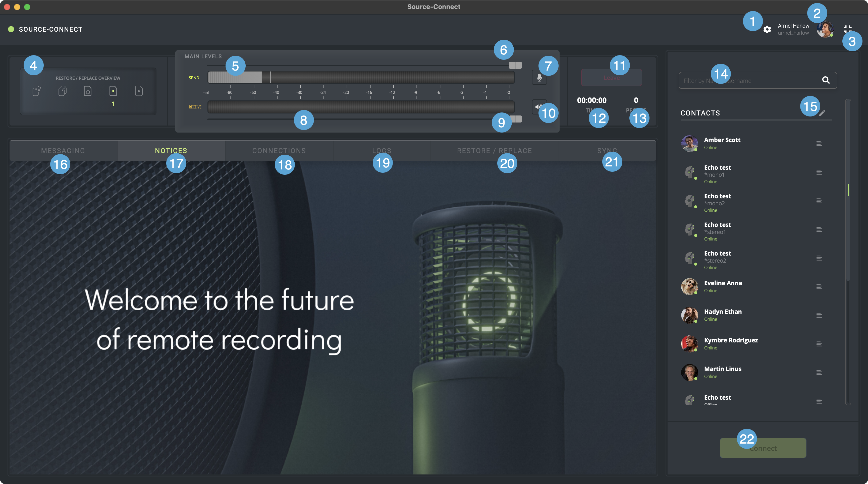The width and height of the screenshot is (868, 484).
Task: Click the scattered dots file icon in overview
Action: [37, 91]
